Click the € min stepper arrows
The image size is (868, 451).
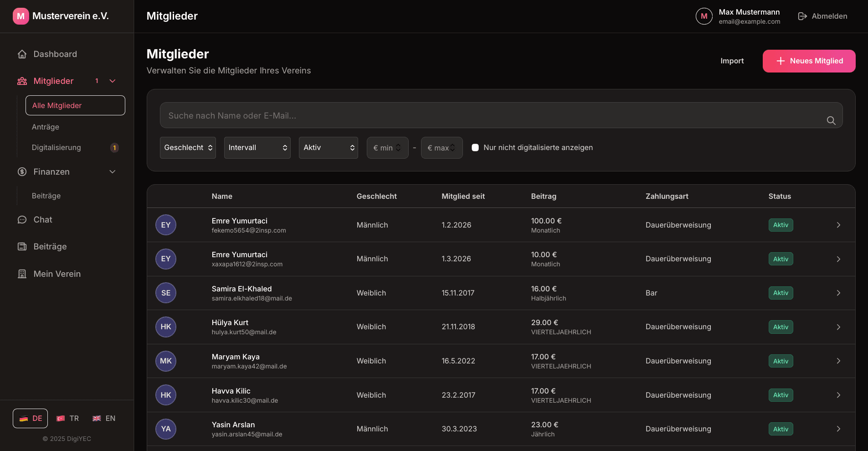398,148
